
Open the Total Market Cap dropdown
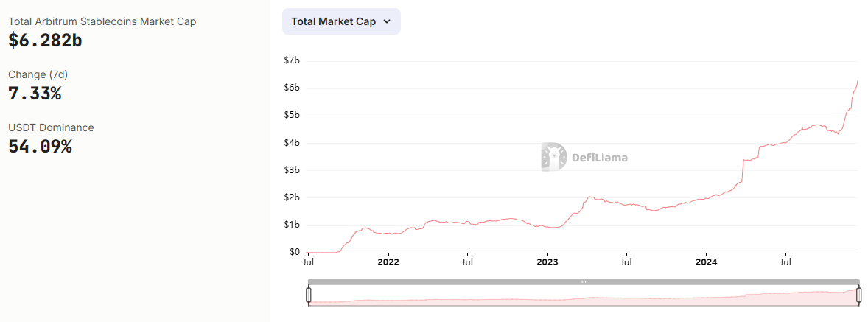coord(341,21)
